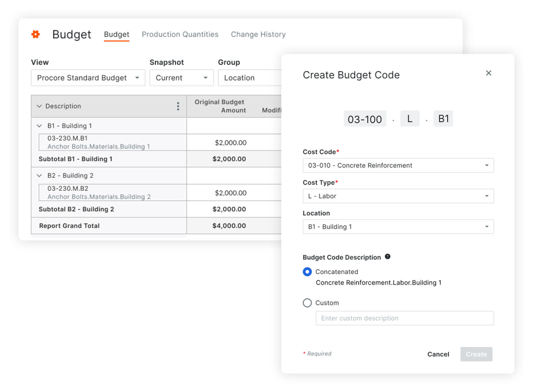The height and width of the screenshot is (392, 533).
Task: Open the Cost Type dropdown showing Labor
Action: [398, 196]
